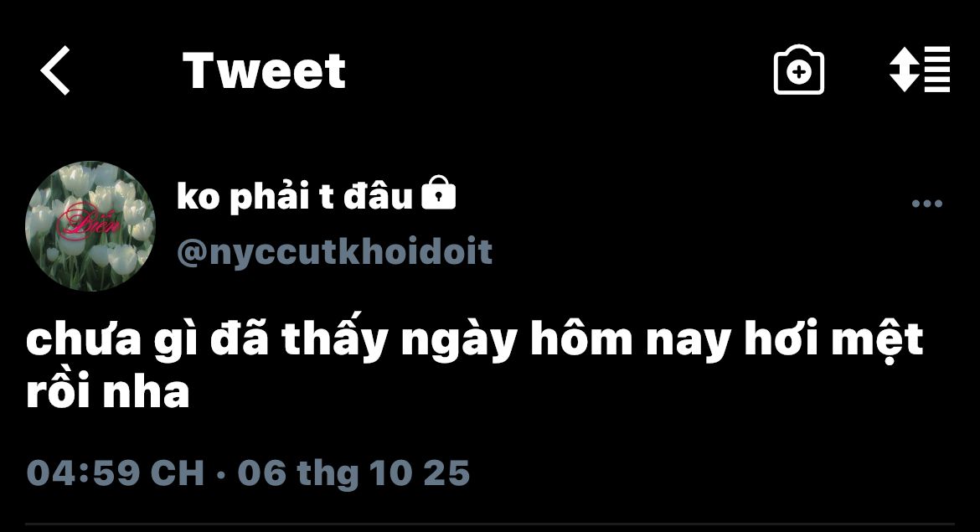Go back using the left arrow

[55, 70]
